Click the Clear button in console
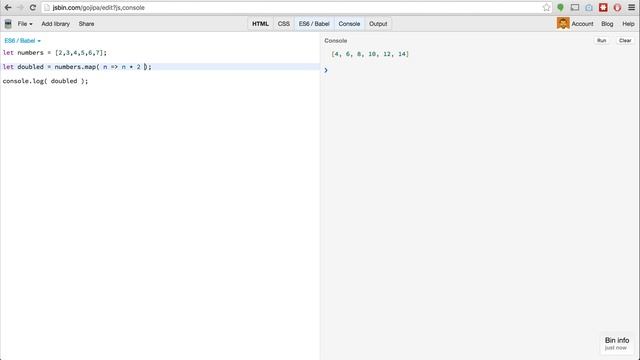Viewport: 640px width, 360px height. click(625, 40)
